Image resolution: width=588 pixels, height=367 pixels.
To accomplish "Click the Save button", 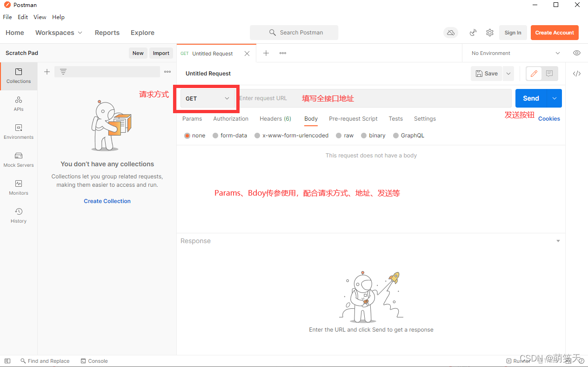I will click(487, 74).
